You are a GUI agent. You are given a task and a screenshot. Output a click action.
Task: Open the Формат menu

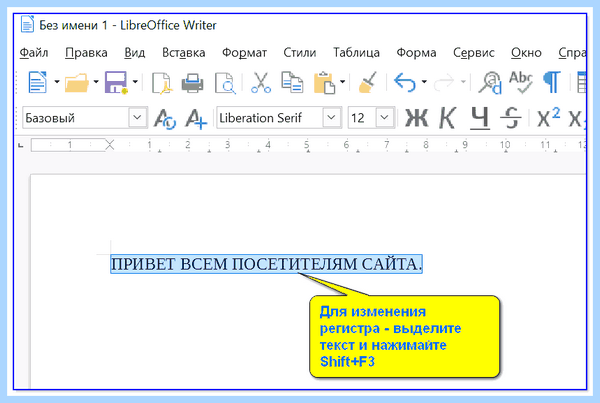(244, 53)
